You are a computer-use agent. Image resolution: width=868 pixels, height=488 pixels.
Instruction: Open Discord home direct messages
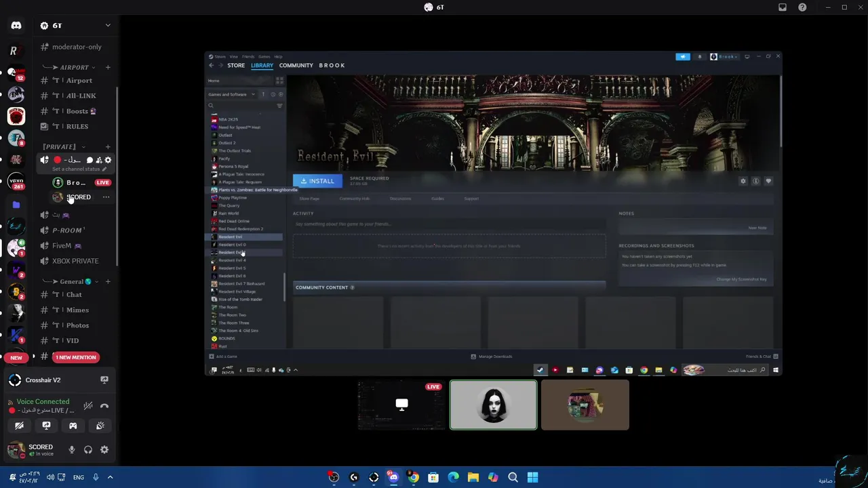[x=16, y=26]
